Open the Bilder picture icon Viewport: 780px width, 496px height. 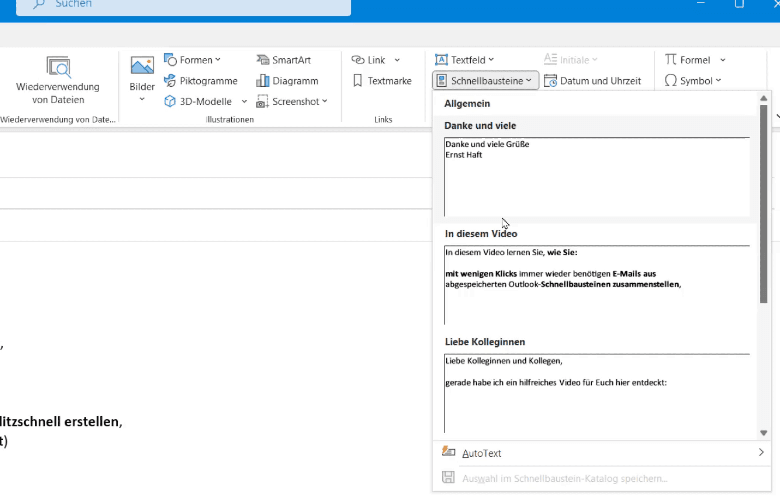(x=142, y=66)
